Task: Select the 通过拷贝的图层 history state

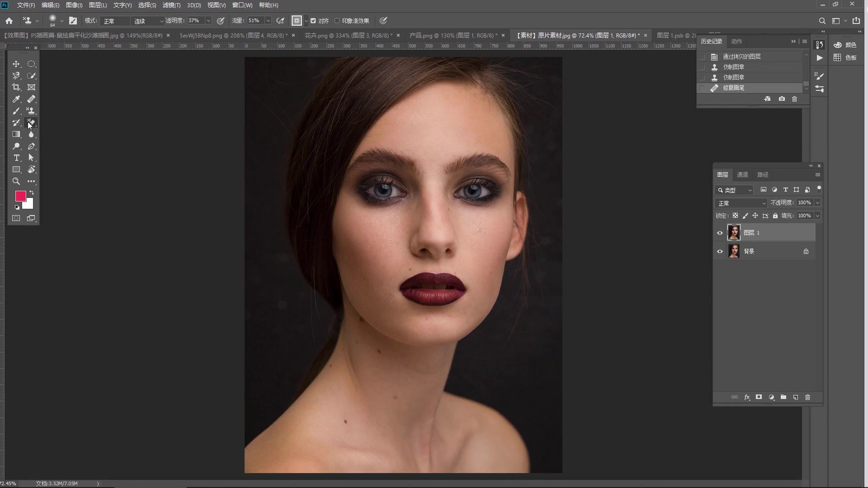Action: click(x=741, y=56)
